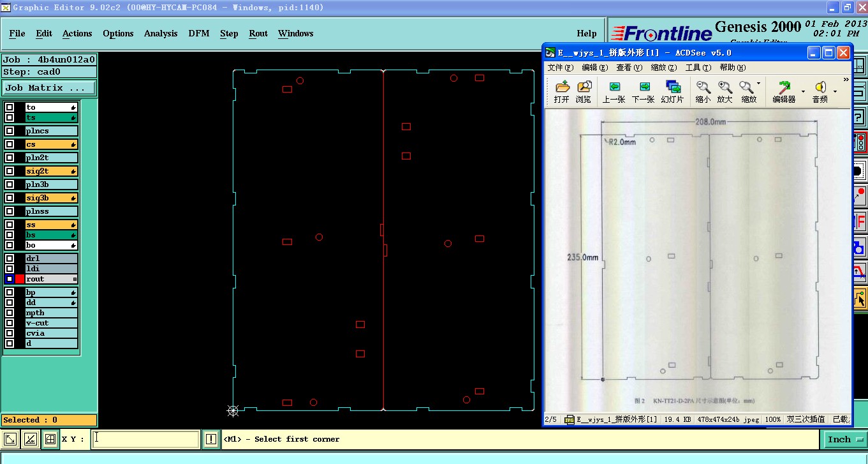Toggle the display checkbox for layer 'bs'
This screenshot has width=868, height=464.
click(x=10, y=235)
